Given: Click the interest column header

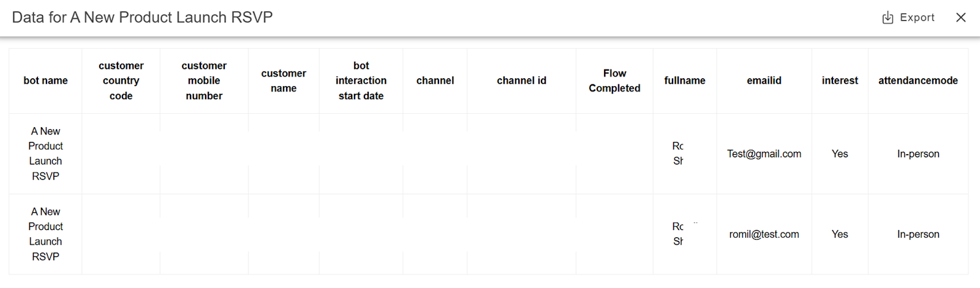Looking at the screenshot, I should (x=840, y=81).
